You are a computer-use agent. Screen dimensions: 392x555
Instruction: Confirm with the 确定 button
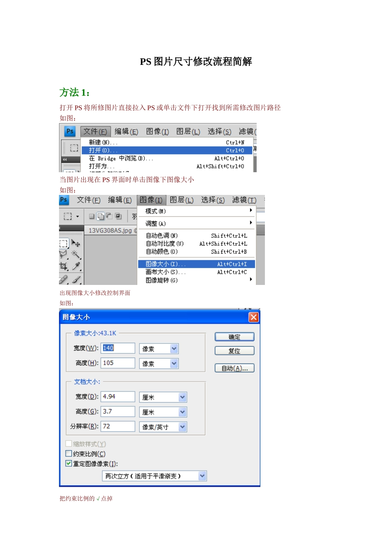tap(234, 337)
